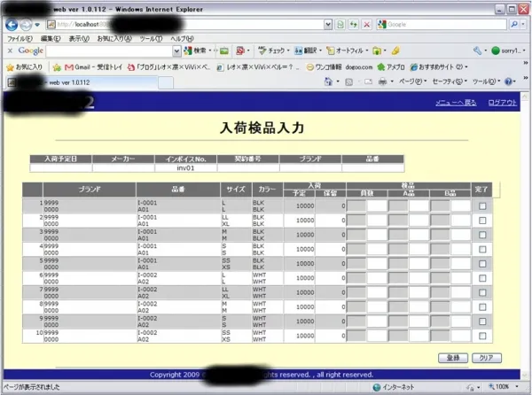Click the RSS feeds icon in the command bar
This screenshot has width=532, height=395.
[348, 81]
